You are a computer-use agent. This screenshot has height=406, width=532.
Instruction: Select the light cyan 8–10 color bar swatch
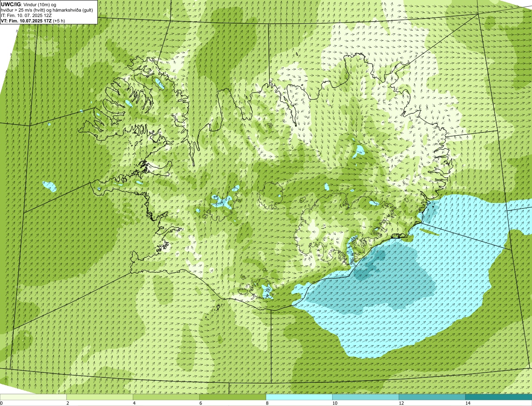[x=299, y=397]
